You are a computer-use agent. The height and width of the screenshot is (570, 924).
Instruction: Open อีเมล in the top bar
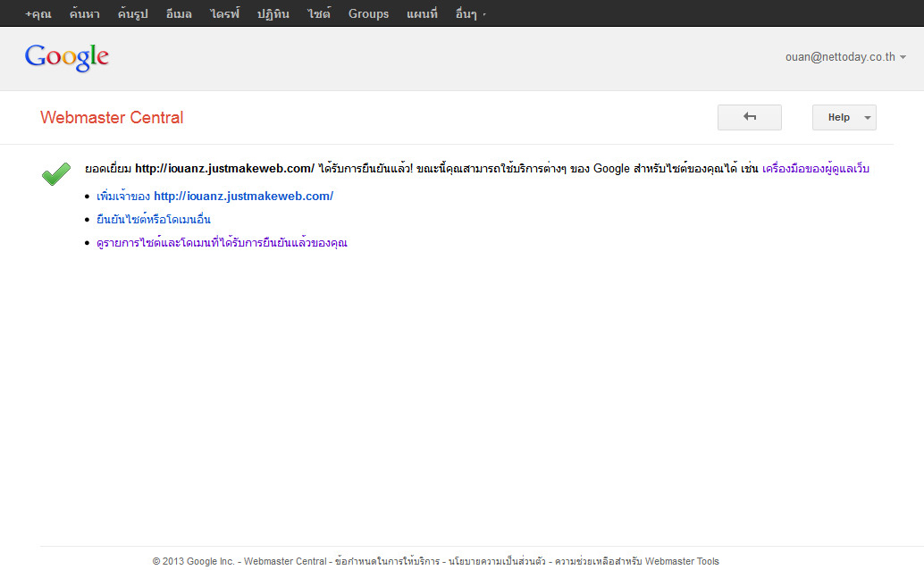(x=179, y=13)
